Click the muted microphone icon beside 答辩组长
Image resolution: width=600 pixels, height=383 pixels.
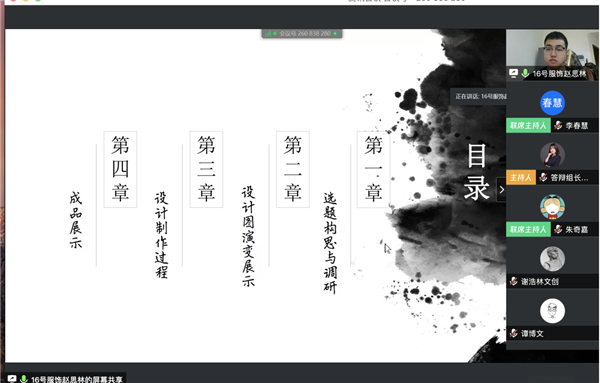[543, 178]
